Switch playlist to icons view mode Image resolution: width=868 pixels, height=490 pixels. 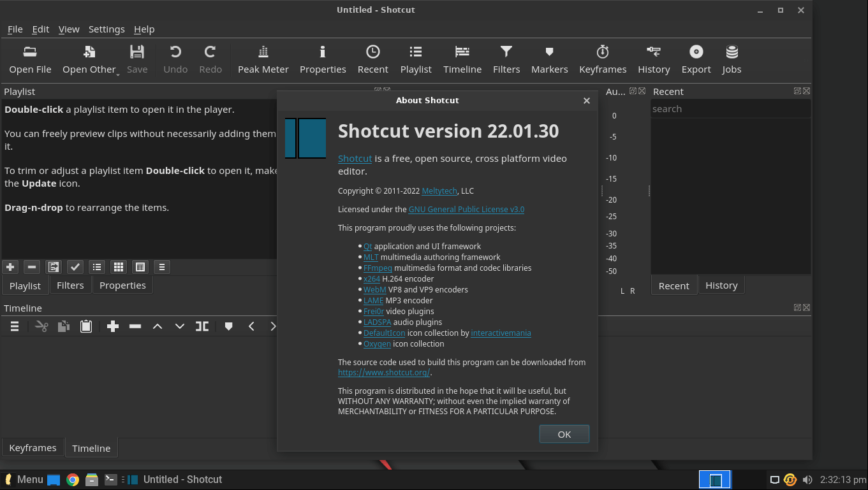(x=118, y=266)
